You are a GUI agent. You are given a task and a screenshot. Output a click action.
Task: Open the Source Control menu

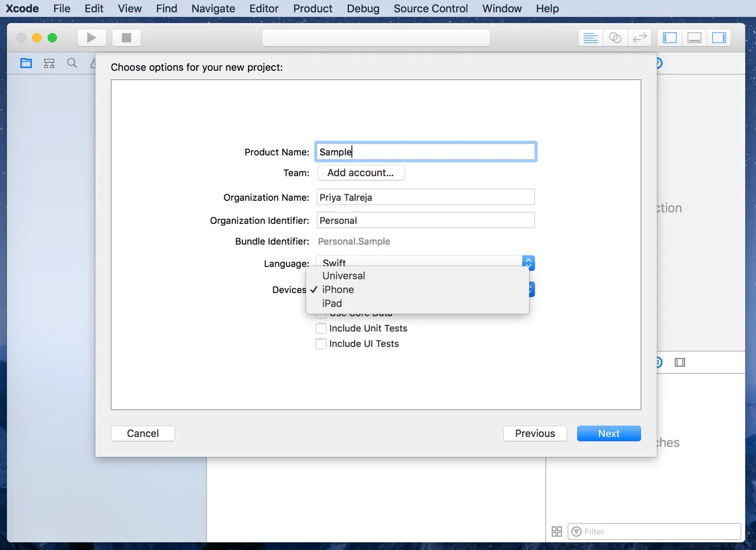click(x=431, y=8)
